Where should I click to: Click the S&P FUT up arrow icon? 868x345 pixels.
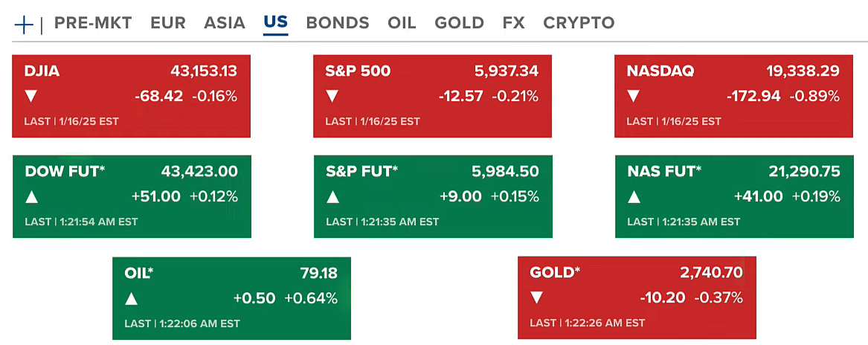[x=332, y=197]
